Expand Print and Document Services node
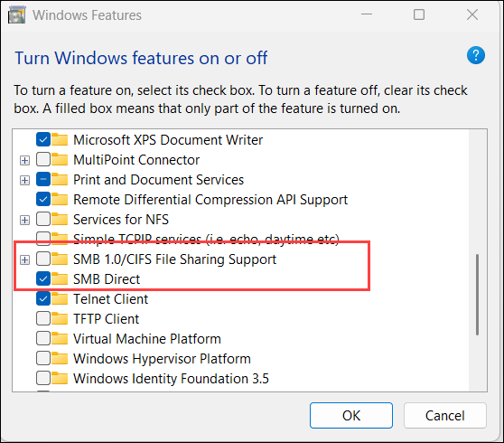The image size is (504, 443). pyautogui.click(x=24, y=180)
